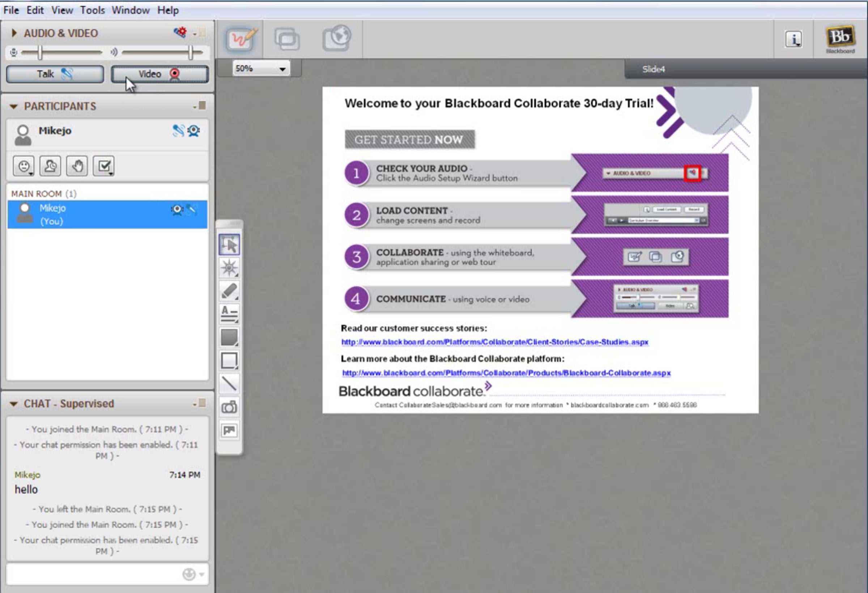The height and width of the screenshot is (593, 868).
Task: Open the emoticon menu in participants panel
Action: 24,166
